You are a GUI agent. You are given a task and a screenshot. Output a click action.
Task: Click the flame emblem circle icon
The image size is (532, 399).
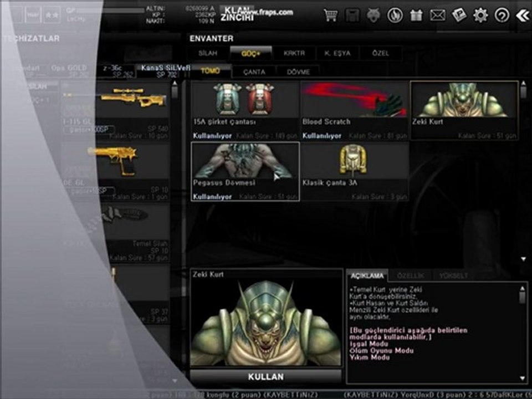395,16
